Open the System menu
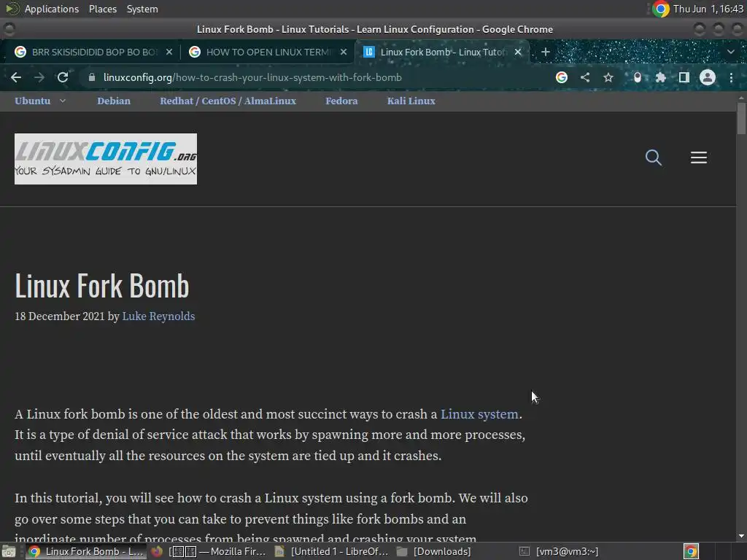This screenshot has height=560, width=747. click(142, 9)
